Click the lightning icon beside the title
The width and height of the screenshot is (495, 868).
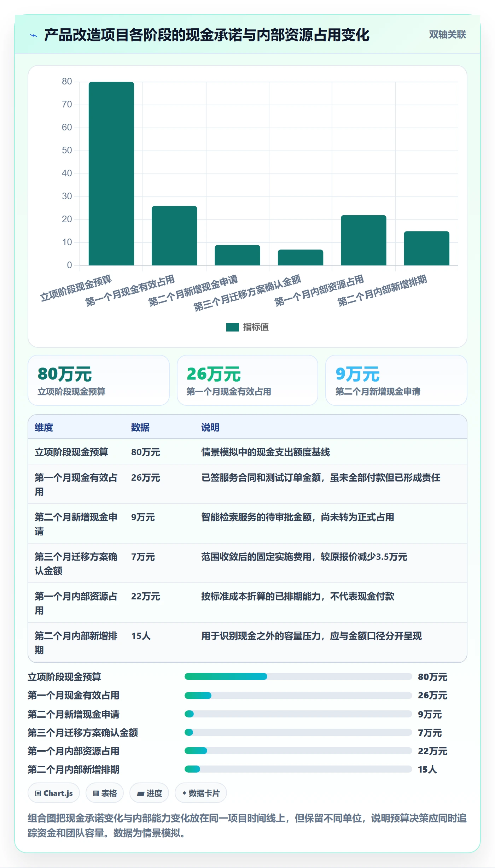pyautogui.click(x=34, y=35)
